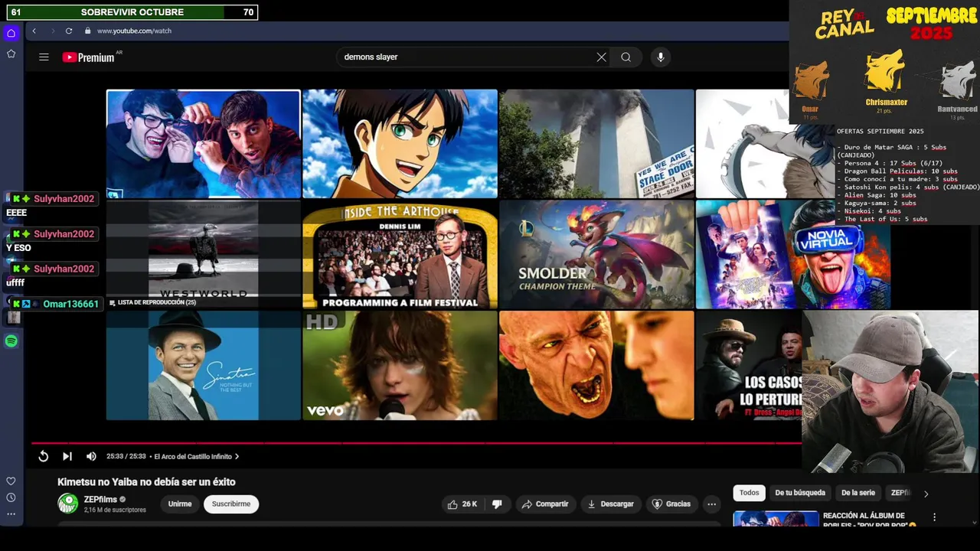The width and height of the screenshot is (980, 551).
Task: Share the video via Compartir
Action: [545, 504]
